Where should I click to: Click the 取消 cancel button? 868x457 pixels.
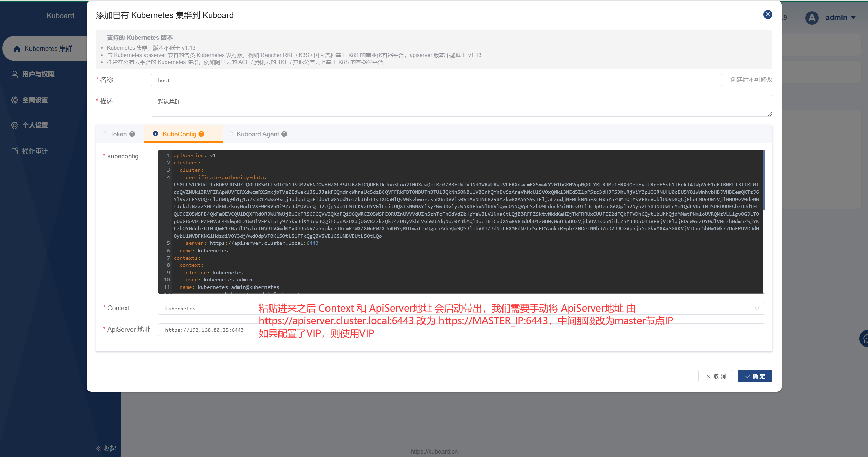tap(715, 376)
